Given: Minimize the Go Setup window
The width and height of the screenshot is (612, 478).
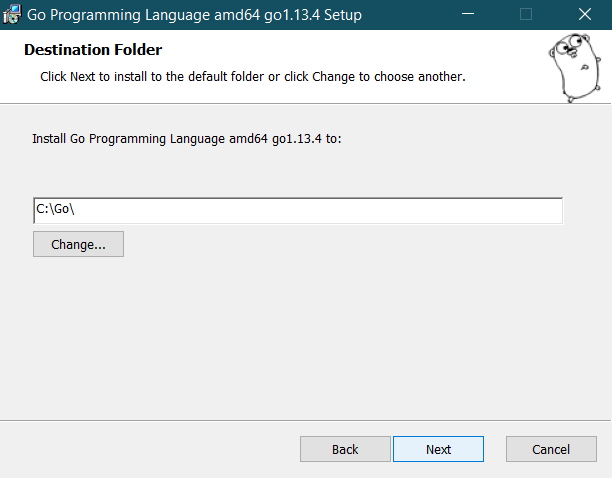Looking at the screenshot, I should click(x=468, y=14).
